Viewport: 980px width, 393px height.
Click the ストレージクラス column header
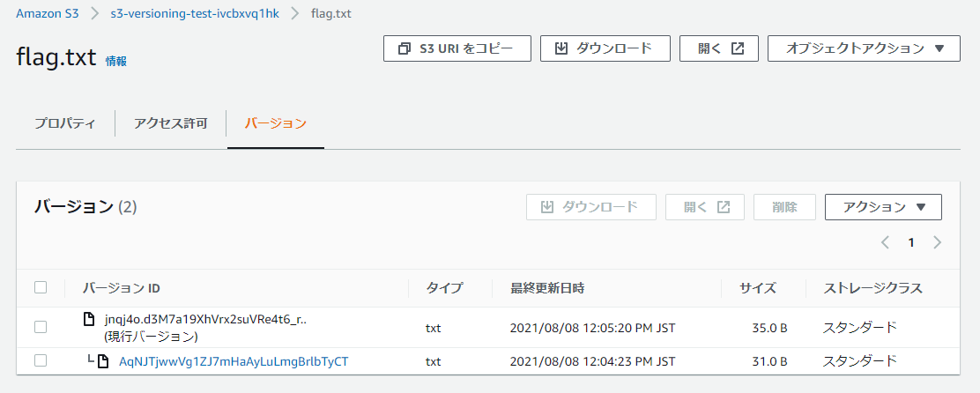click(872, 288)
